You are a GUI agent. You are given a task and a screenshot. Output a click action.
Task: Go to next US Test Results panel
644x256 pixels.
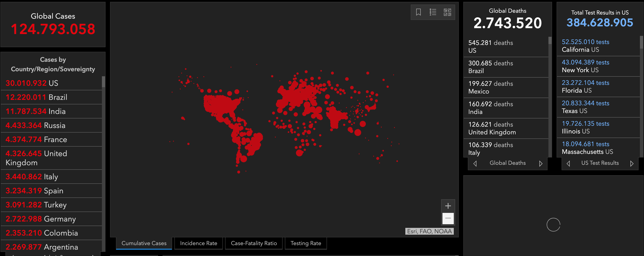point(632,164)
